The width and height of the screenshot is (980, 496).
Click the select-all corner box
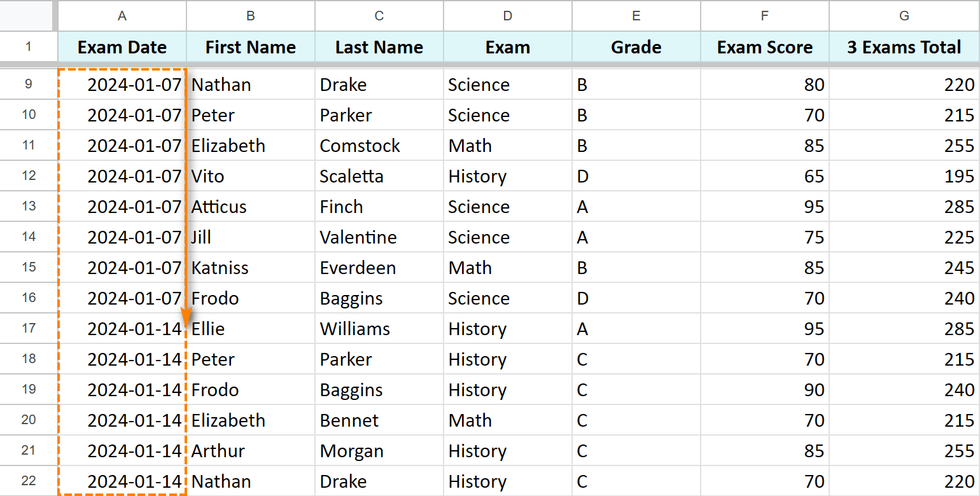(29, 16)
